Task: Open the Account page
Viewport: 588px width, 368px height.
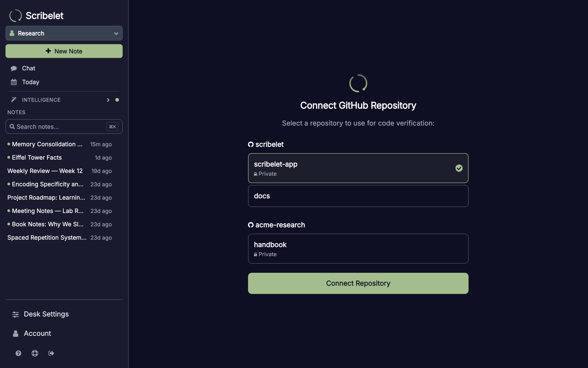Action: (64, 333)
